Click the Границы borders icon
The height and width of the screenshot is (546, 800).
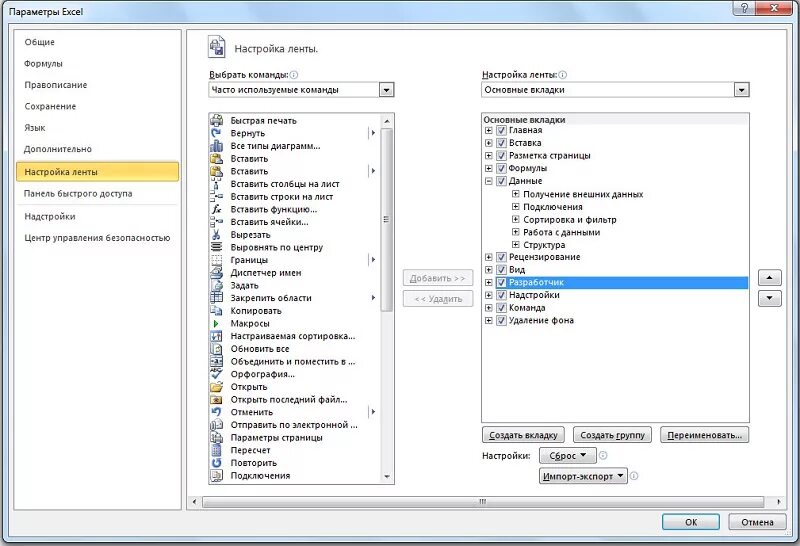(x=216, y=260)
